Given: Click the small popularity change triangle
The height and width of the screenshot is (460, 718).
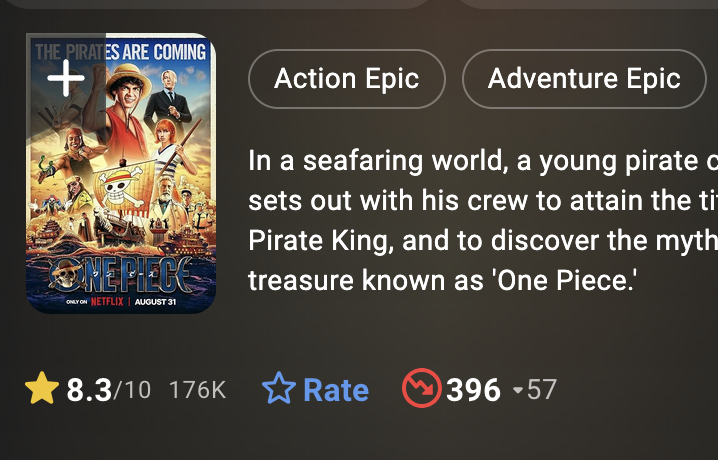Looking at the screenshot, I should pos(517,390).
